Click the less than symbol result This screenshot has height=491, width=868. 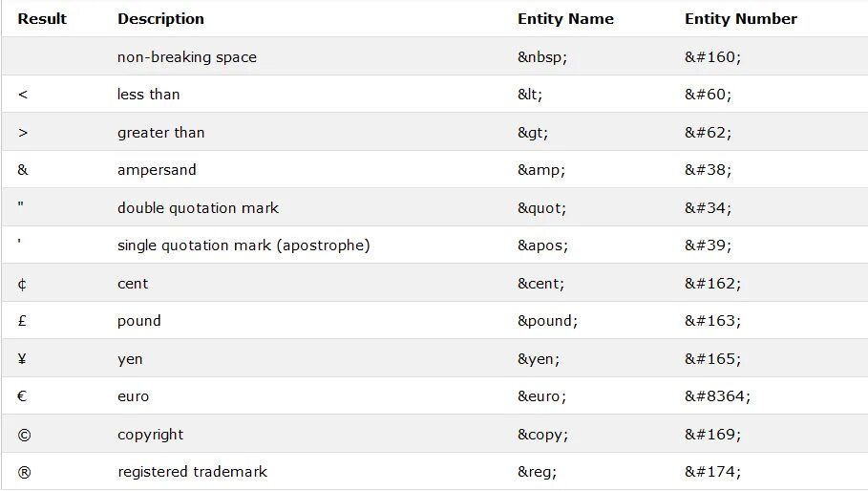[23, 95]
